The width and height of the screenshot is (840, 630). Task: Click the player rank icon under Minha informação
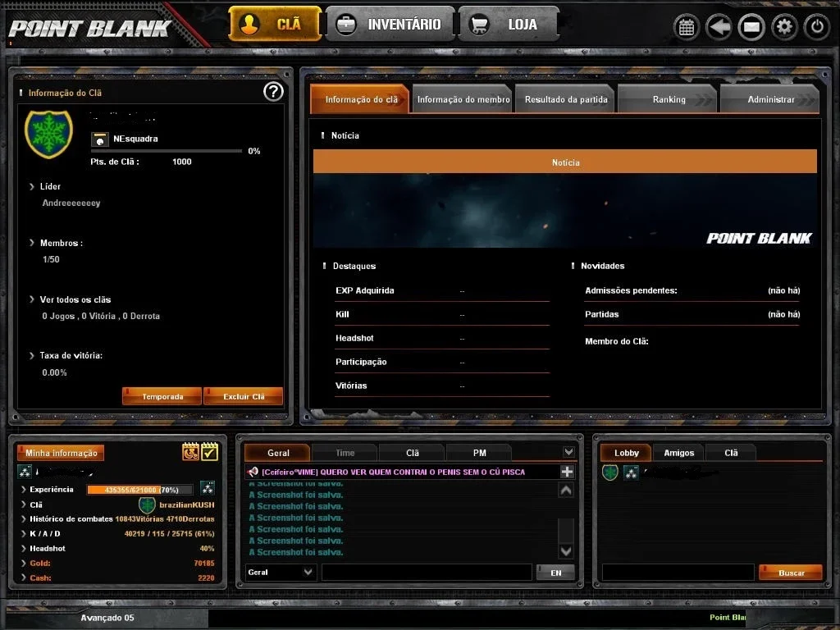[x=25, y=472]
